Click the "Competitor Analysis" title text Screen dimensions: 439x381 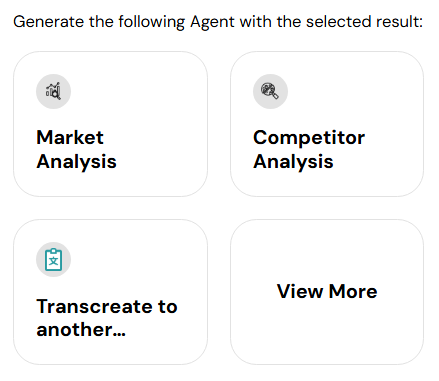coord(309,149)
